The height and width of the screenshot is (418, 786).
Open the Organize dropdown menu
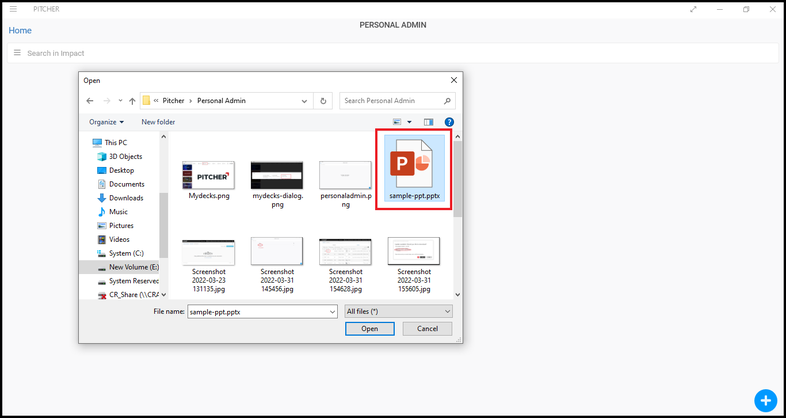click(x=106, y=122)
